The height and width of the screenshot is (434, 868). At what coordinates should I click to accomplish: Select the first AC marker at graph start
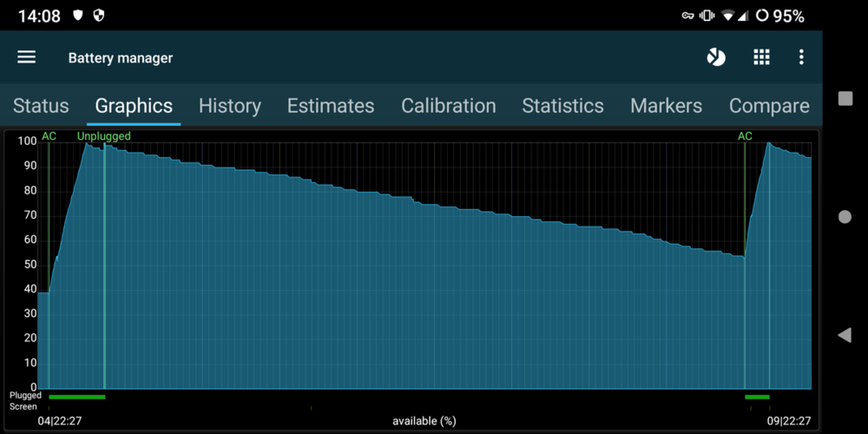49,136
